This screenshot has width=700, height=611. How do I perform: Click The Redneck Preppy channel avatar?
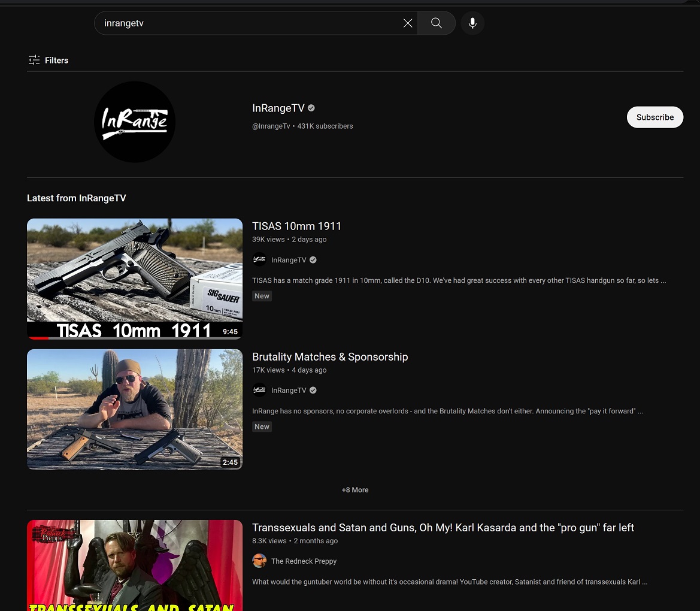[259, 561]
